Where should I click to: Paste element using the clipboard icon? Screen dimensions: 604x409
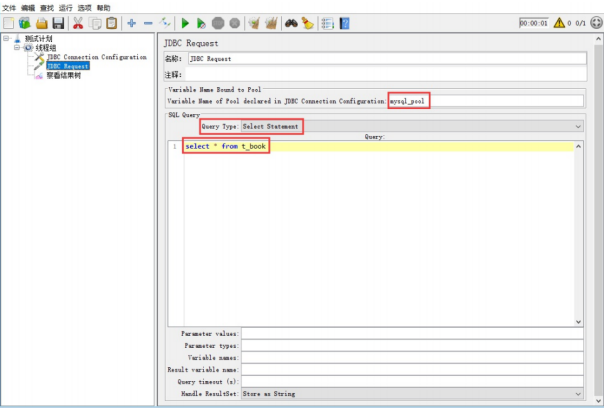(x=112, y=23)
